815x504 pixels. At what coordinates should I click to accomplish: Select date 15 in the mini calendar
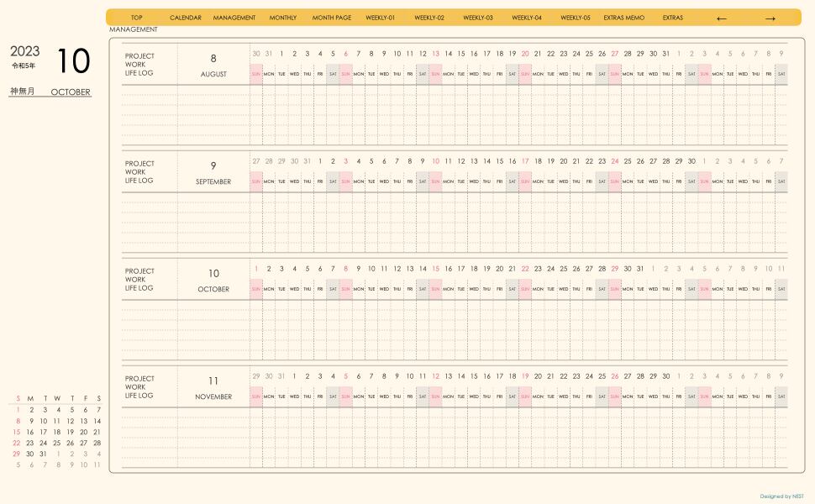(x=17, y=432)
